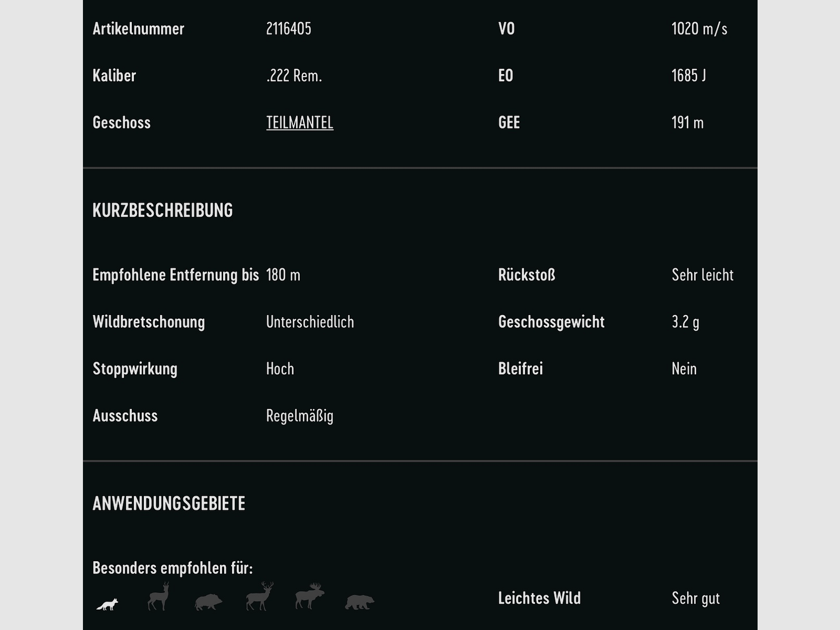The image size is (840, 630).
Task: Click the red deer stag icon
Action: (x=260, y=597)
